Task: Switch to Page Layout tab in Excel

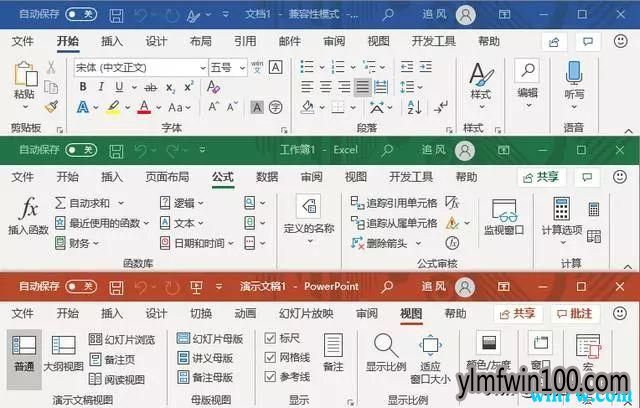Action: (x=167, y=177)
